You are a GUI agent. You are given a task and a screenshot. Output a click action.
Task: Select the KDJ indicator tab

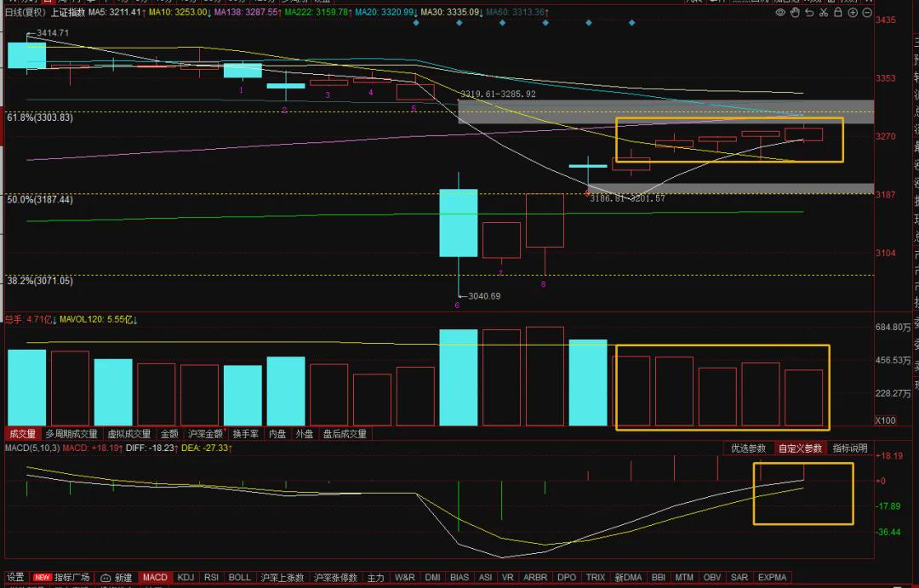pos(186,578)
